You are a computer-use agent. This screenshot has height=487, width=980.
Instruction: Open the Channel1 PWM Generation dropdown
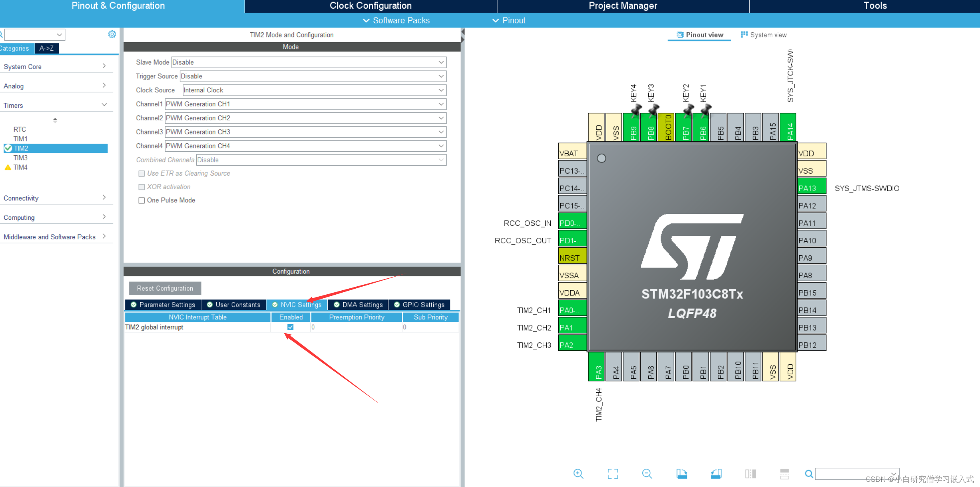pos(305,104)
